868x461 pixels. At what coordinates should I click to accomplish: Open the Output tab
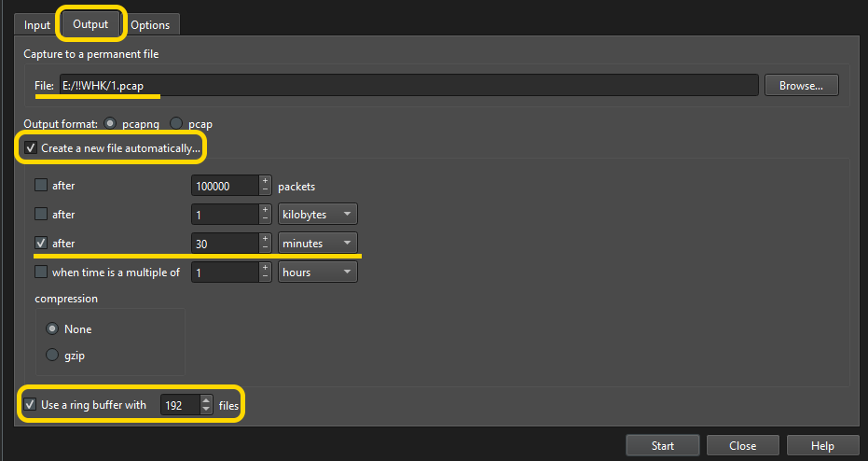[90, 24]
